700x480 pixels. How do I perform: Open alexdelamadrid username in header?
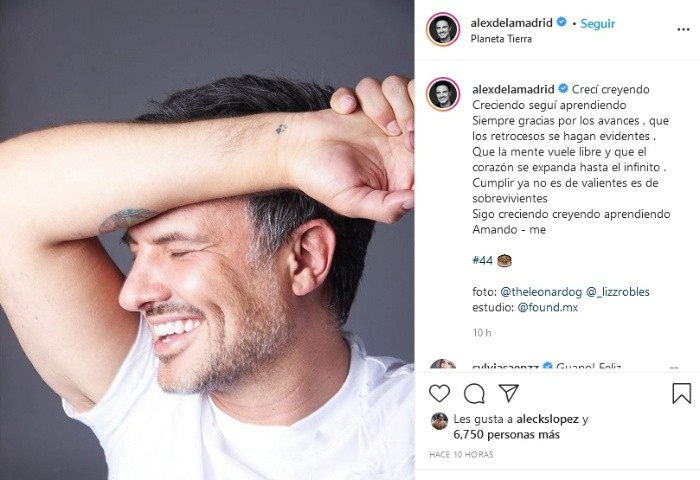pyautogui.click(x=512, y=23)
